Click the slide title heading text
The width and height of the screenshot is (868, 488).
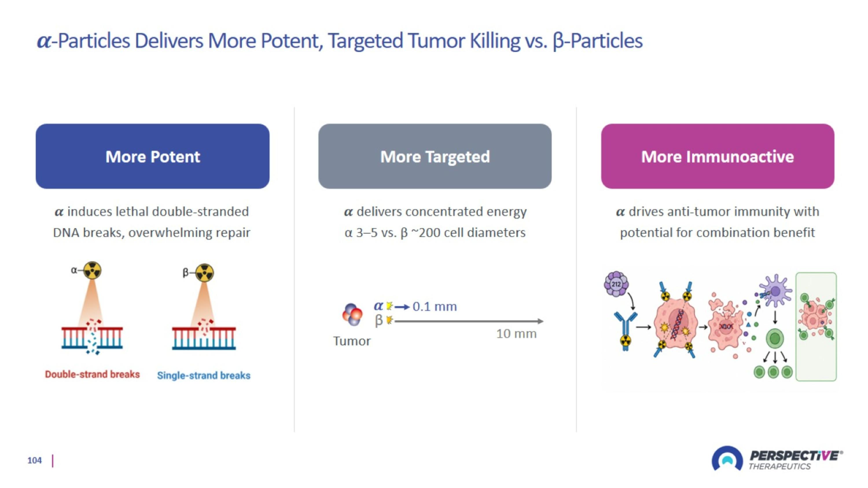[340, 41]
